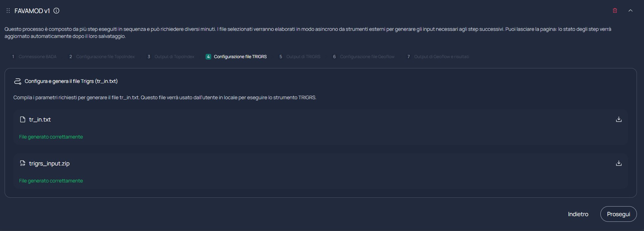This screenshot has height=231, width=644.
Task: Jump to step 5 Output di TRIGRS
Action: (300, 57)
